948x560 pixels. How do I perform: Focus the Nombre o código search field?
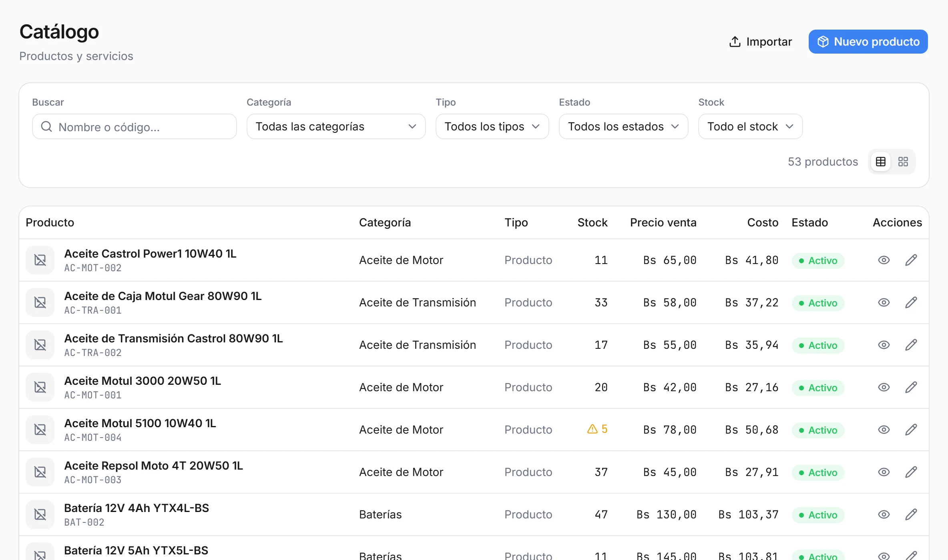click(x=135, y=127)
